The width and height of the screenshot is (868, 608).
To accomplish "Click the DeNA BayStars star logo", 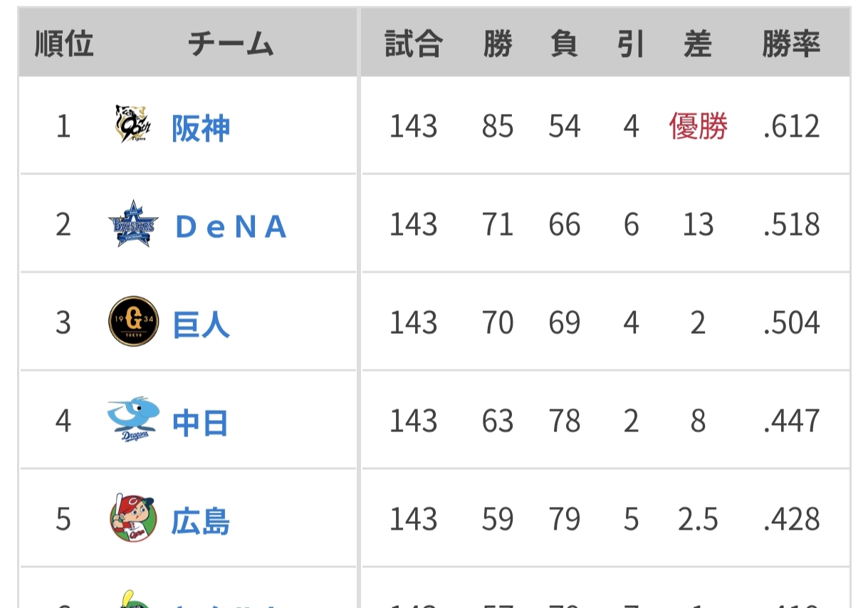I will click(133, 224).
